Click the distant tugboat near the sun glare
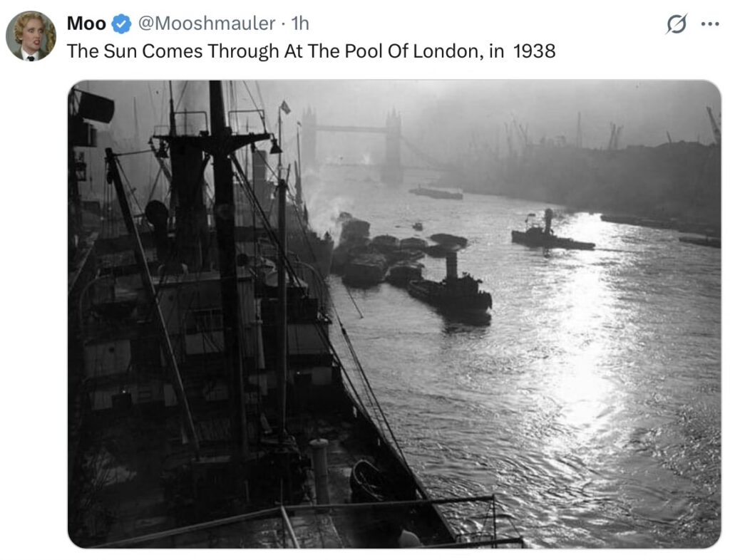 click(551, 232)
